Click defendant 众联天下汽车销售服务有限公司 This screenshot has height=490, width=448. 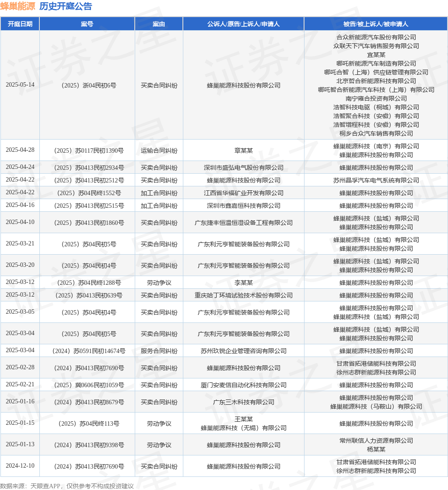coord(376,46)
